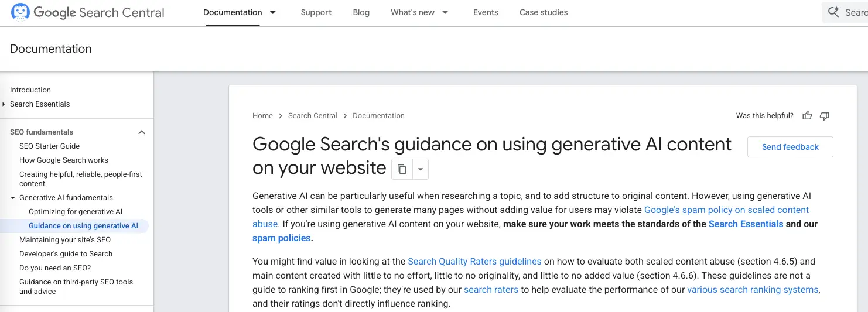Screen dimensions: 868x312
Task: Open the What's new menu
Action: (412, 12)
